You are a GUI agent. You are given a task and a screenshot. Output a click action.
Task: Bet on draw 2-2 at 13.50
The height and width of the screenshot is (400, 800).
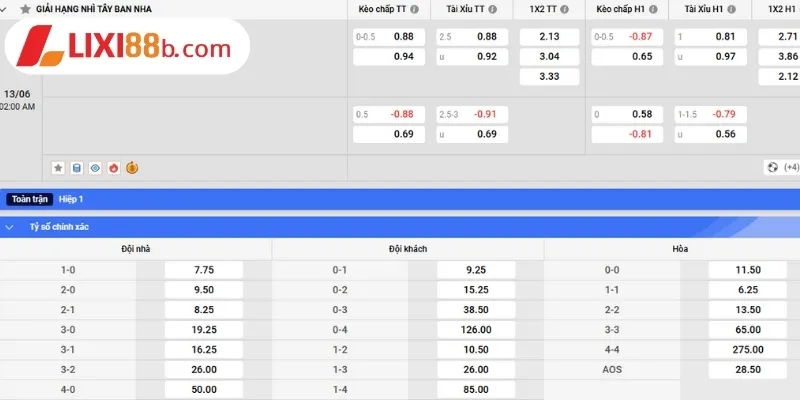[748, 310]
